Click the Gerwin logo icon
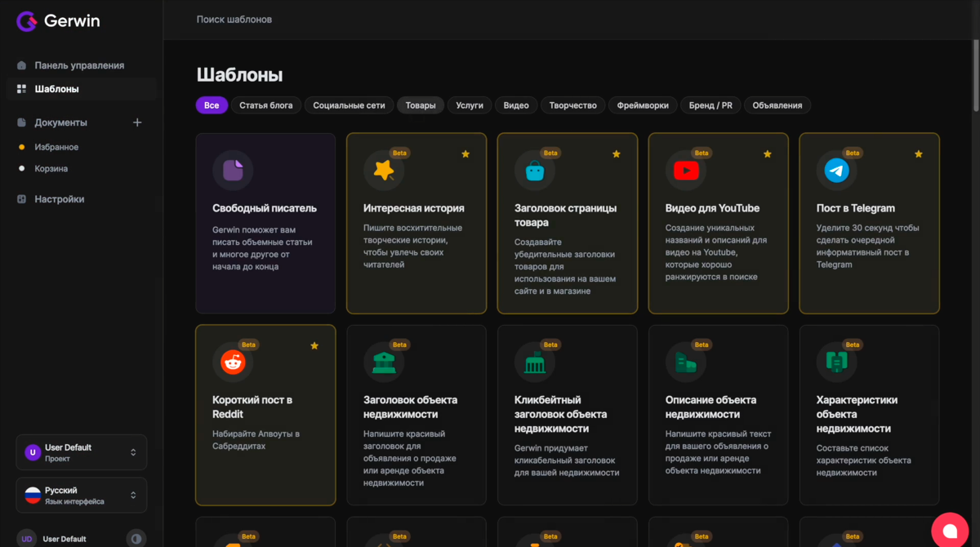980x547 pixels. tap(27, 21)
